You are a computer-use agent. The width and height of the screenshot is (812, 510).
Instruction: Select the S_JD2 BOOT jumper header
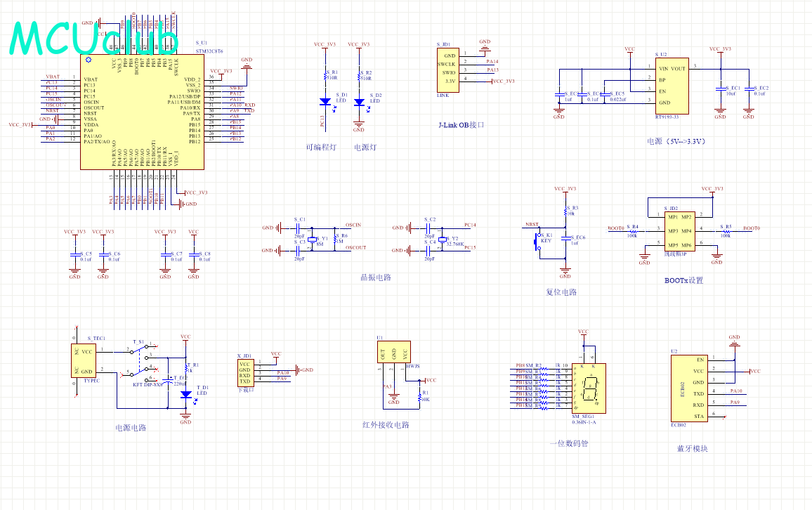[x=680, y=231]
